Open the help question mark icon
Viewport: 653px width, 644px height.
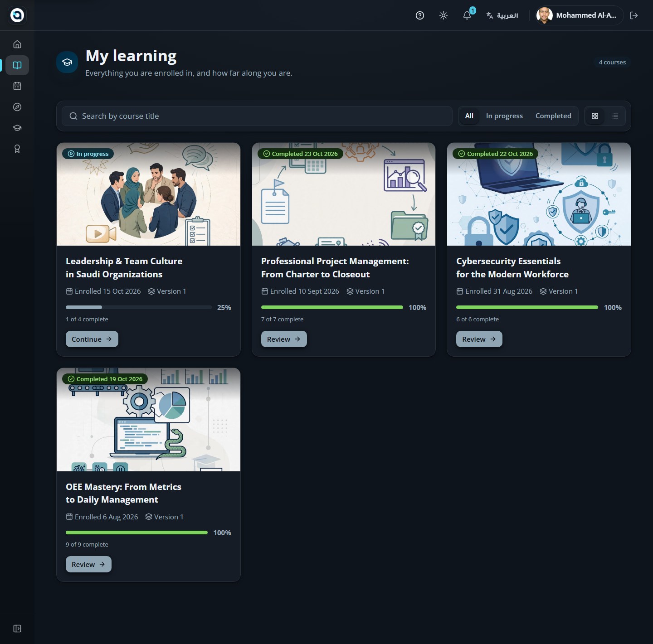pos(420,15)
